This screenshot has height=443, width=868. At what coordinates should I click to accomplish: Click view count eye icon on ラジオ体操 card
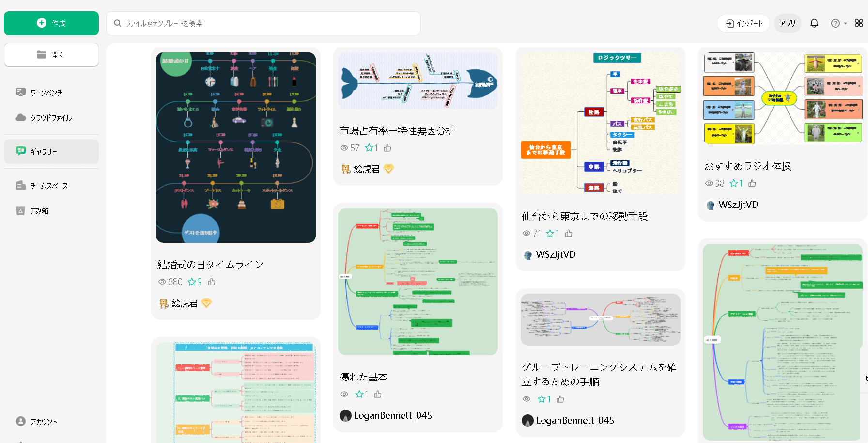pos(709,183)
